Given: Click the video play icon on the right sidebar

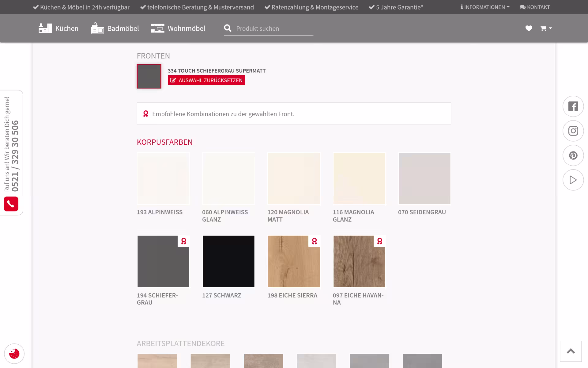Looking at the screenshot, I should pyautogui.click(x=573, y=180).
